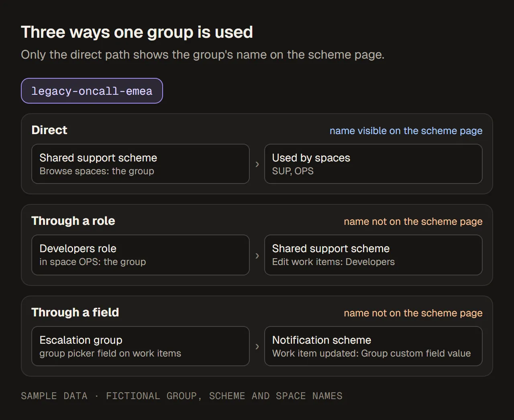Image resolution: width=514 pixels, height=420 pixels.
Task: Click 'Work item updated: Group custom field value'
Action: click(x=371, y=353)
